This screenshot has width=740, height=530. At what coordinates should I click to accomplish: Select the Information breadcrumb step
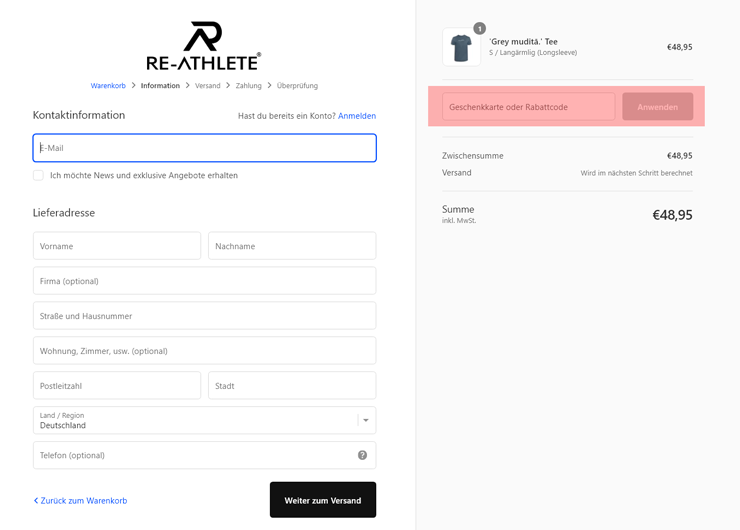click(x=160, y=86)
